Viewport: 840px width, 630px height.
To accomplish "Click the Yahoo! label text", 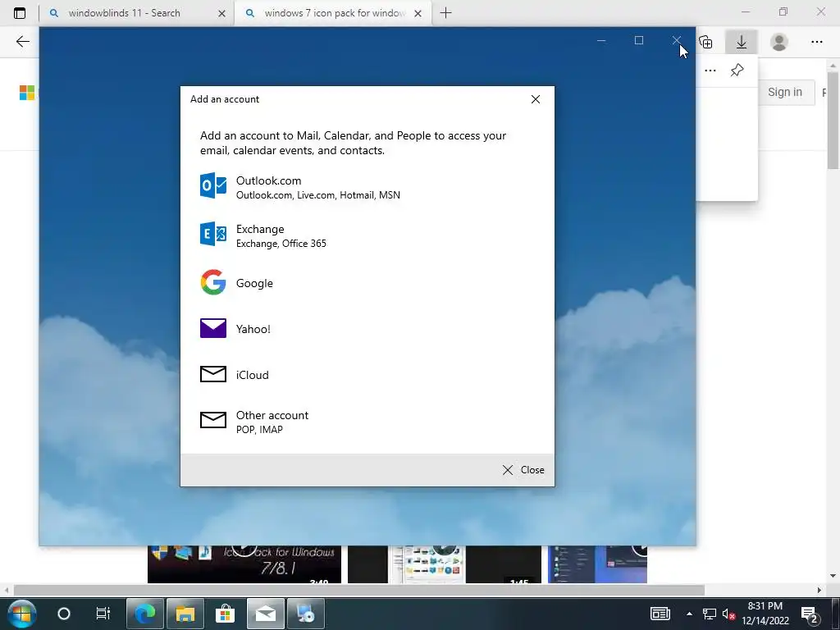I will pos(253,329).
